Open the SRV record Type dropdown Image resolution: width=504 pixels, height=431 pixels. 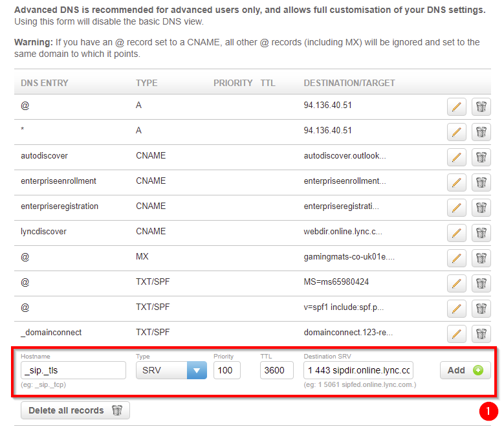[171, 370]
